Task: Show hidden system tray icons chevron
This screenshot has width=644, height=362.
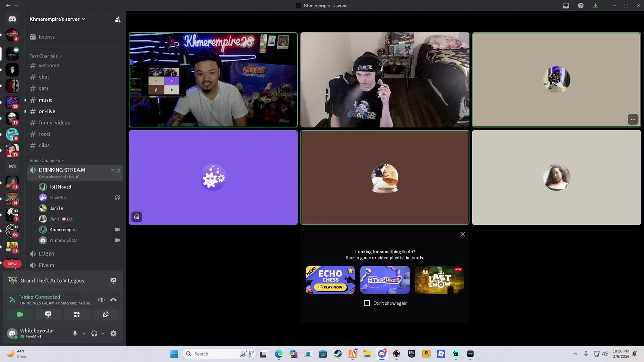Action: point(575,354)
